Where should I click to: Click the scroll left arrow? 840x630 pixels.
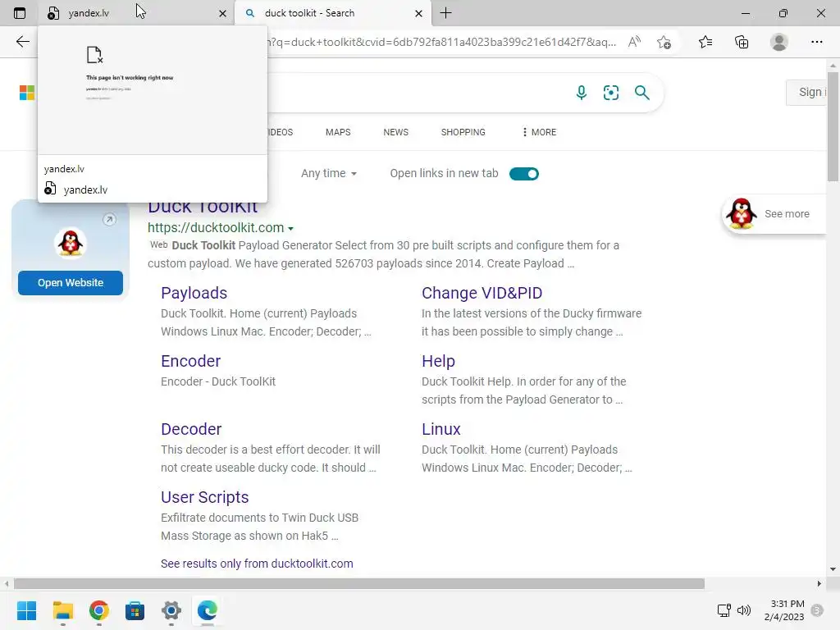coord(7,583)
